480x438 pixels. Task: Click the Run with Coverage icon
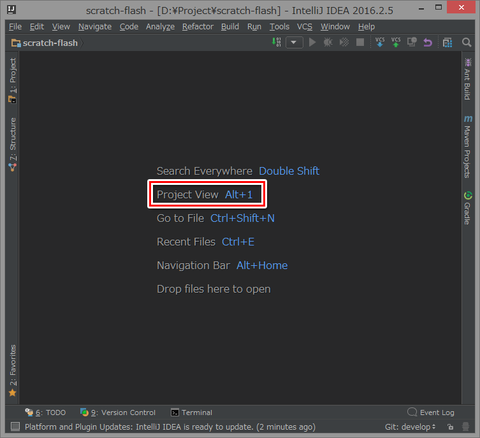344,42
